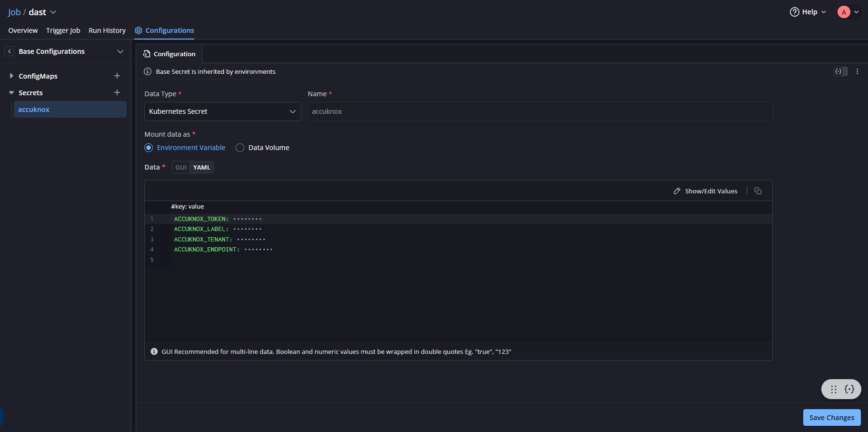Copy the secret data to clipboard
The width and height of the screenshot is (868, 432).
pyautogui.click(x=758, y=191)
